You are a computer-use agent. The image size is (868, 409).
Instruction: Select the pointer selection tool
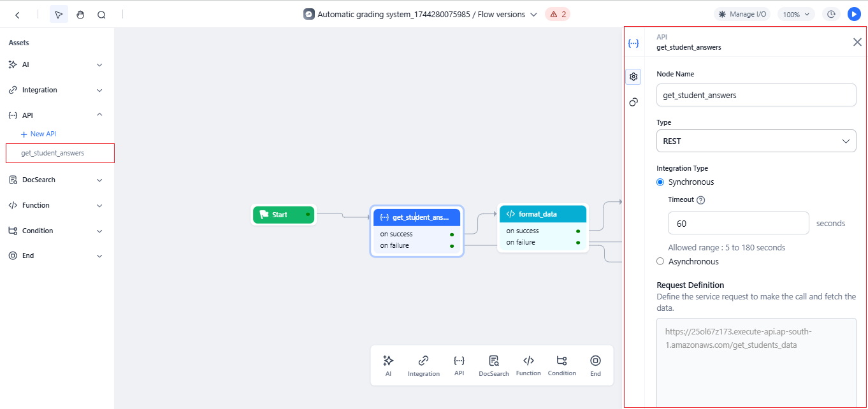pyautogui.click(x=59, y=15)
